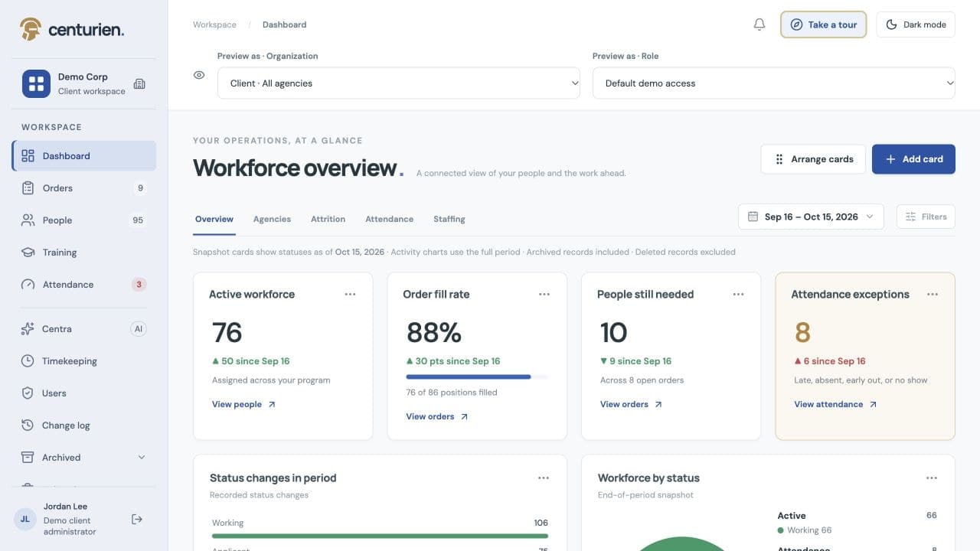Click the Take a tour button
The width and height of the screenshot is (980, 551).
click(824, 24)
